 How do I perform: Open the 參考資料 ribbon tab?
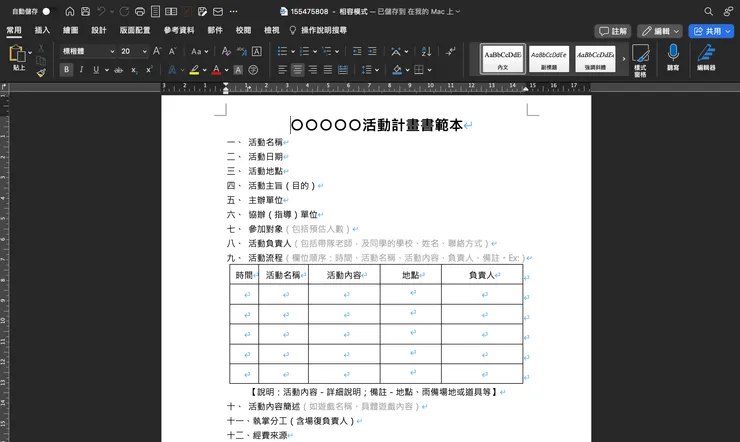tap(179, 30)
